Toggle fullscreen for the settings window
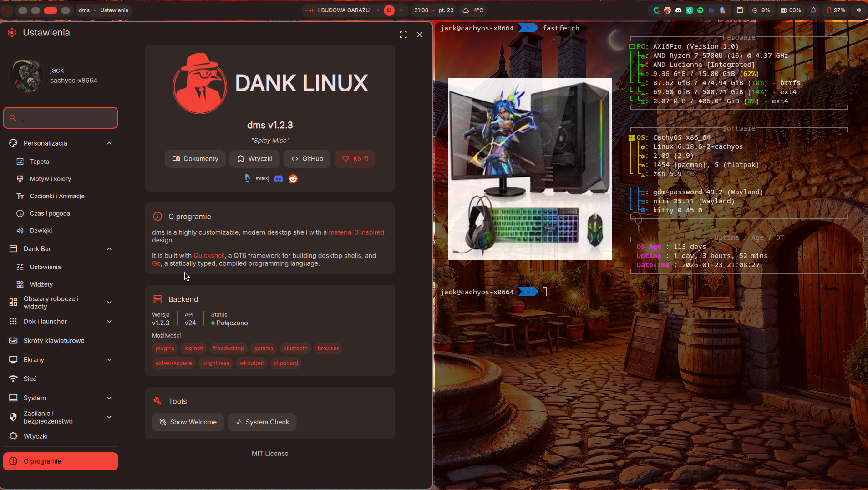Viewport: 868px width, 490px height. point(403,35)
